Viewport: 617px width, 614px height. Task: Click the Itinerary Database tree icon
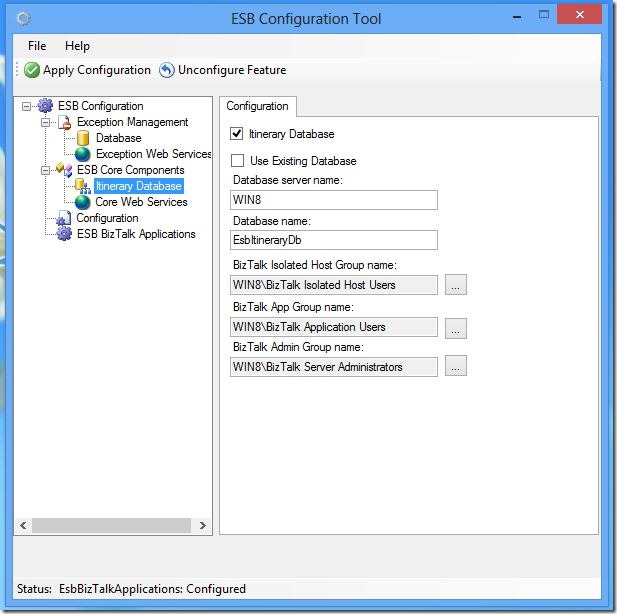pyautogui.click(x=83, y=186)
